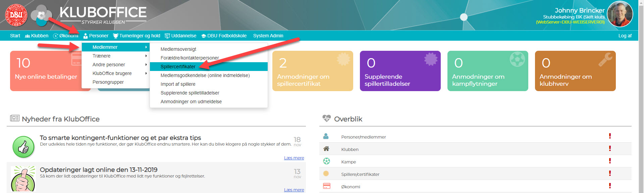The height and width of the screenshot is (193, 644).
Task: Choose Anmodninger om udmeldelse
Action: [209, 102]
